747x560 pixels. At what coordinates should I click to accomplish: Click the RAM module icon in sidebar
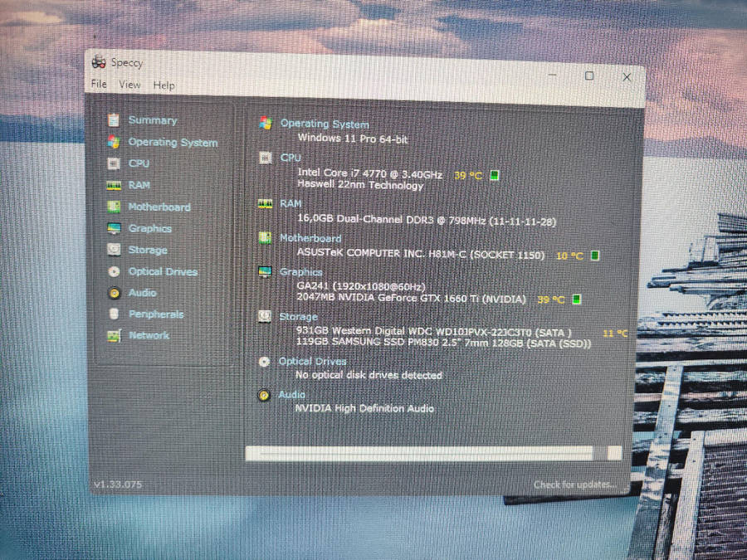(114, 185)
